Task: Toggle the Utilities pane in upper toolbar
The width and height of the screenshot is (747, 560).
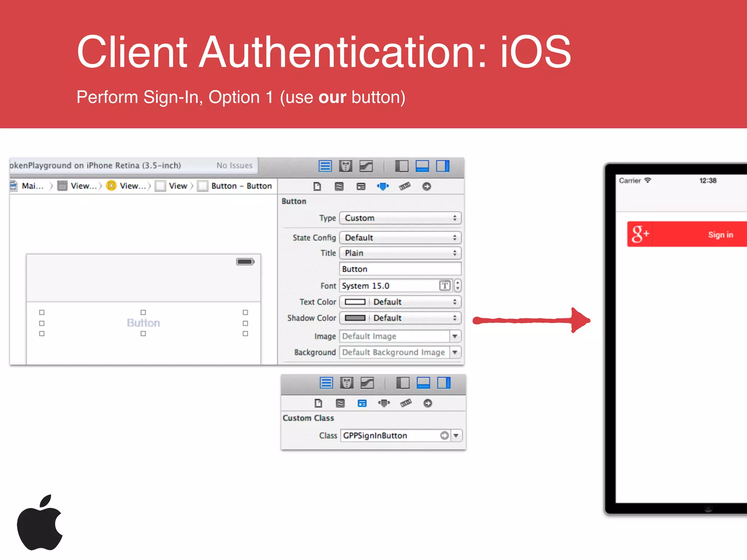Action: [443, 166]
